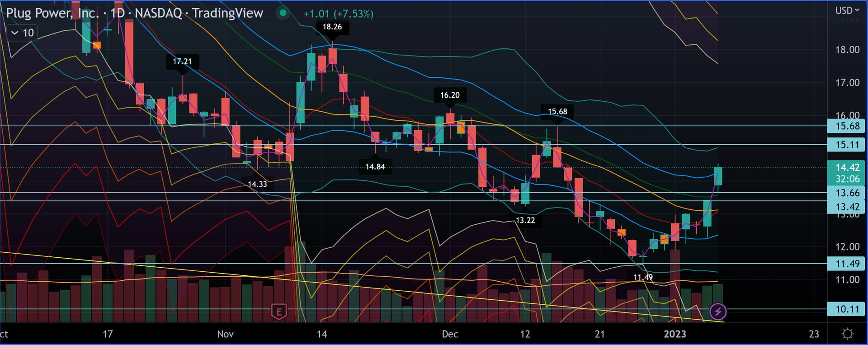Click the +1.01 (+7.53%) price change

pos(338,14)
